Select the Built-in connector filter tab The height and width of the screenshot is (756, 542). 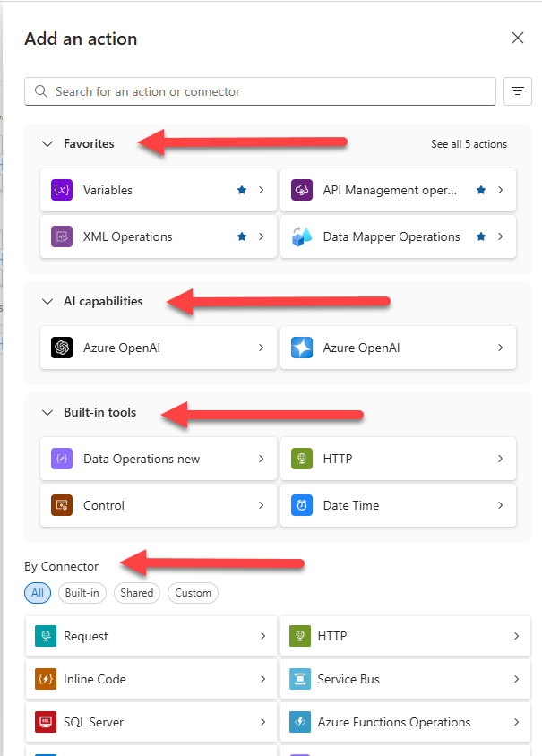(82, 593)
